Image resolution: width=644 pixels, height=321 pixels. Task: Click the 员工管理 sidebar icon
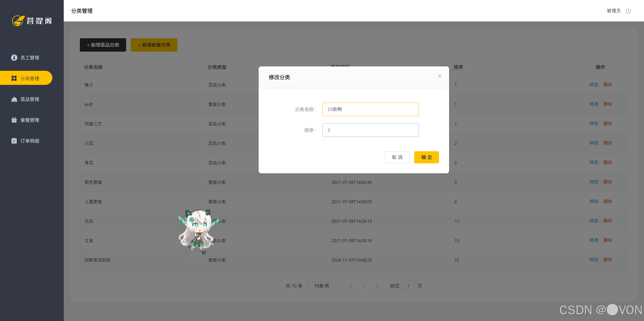click(14, 58)
